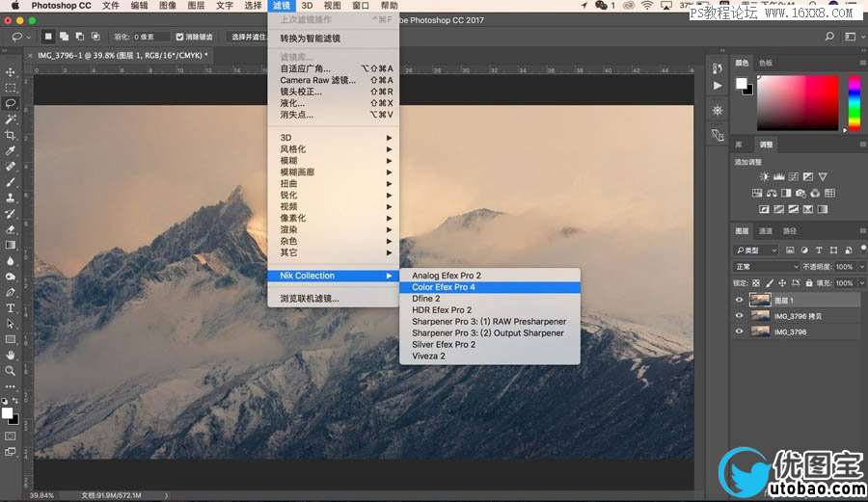Viewport: 868px width, 502px height.
Task: Open Camera Raw 滤镜 filter
Action: coord(333,80)
